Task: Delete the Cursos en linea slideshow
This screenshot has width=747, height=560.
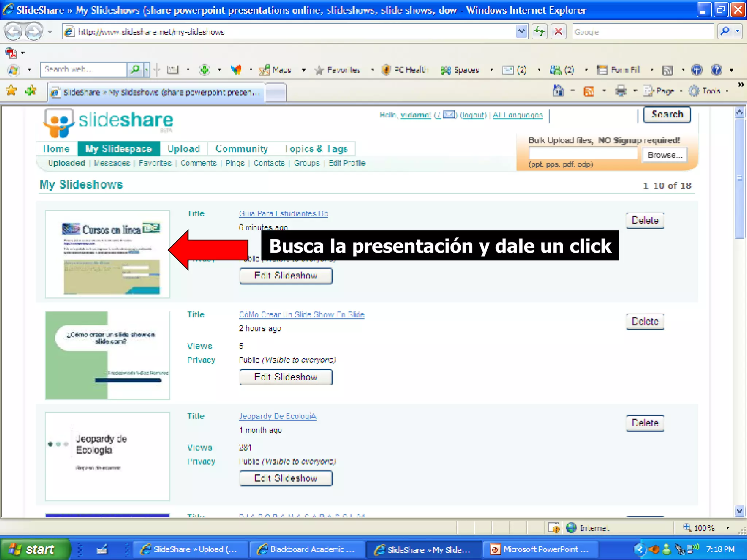Action: point(645,220)
